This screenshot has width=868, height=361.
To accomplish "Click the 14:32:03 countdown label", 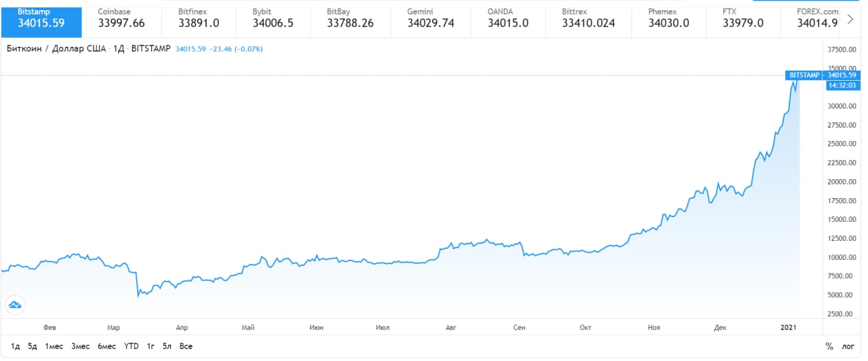I will coord(843,85).
